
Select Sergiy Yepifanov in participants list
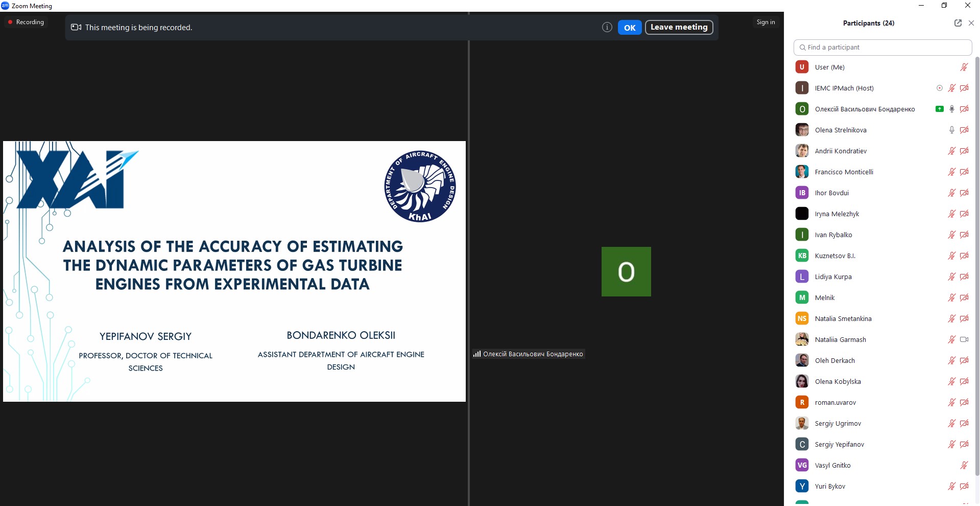[839, 444]
